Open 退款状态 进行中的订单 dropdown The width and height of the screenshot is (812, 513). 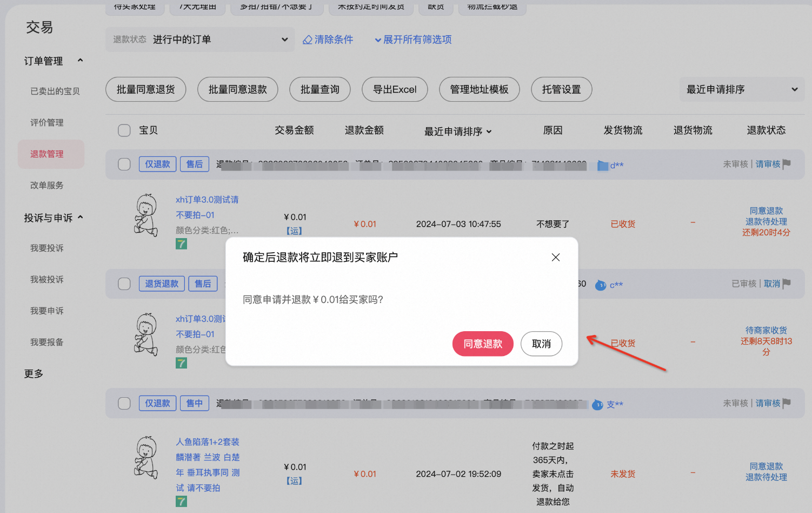(x=200, y=40)
